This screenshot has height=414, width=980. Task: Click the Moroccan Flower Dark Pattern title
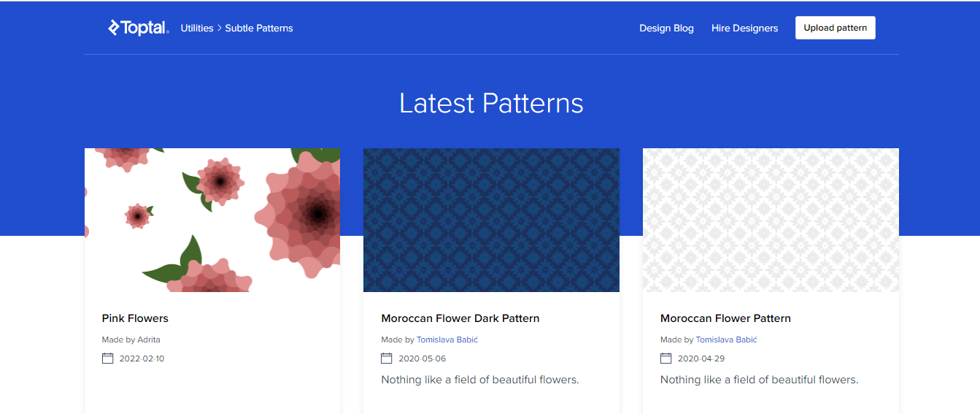[460, 318]
